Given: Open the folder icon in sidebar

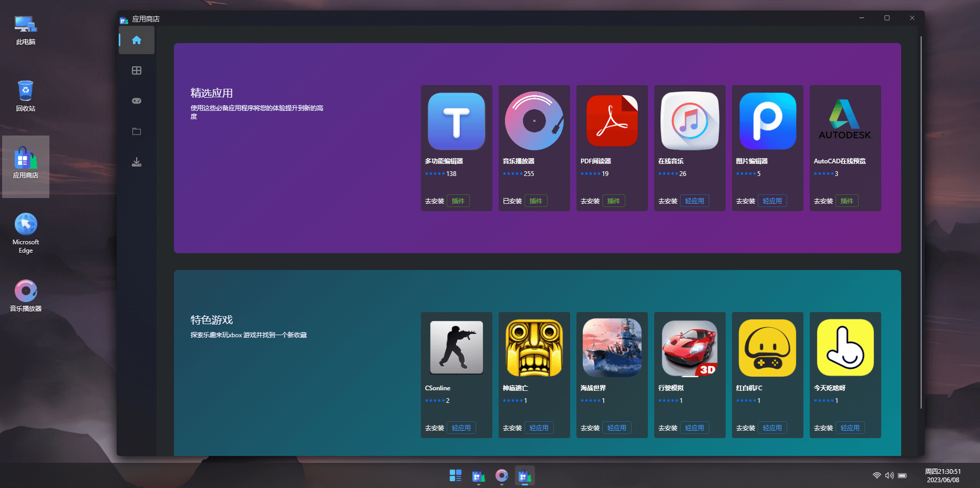Looking at the screenshot, I should click(x=137, y=131).
